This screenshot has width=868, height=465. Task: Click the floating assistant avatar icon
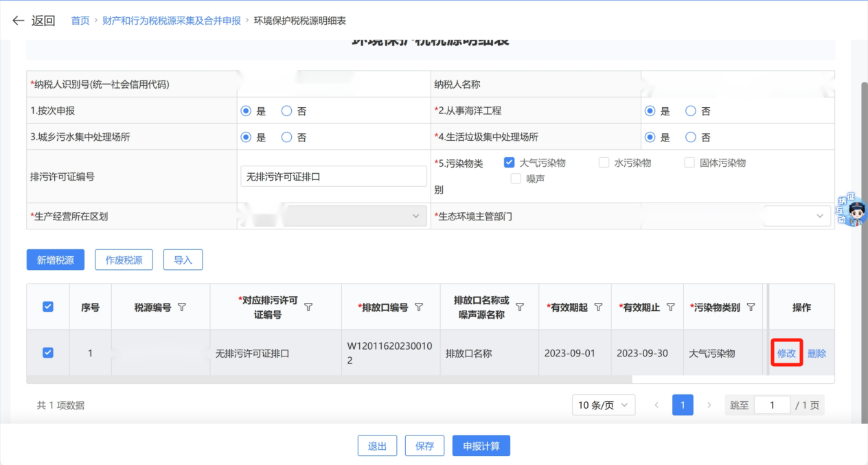pos(855,211)
